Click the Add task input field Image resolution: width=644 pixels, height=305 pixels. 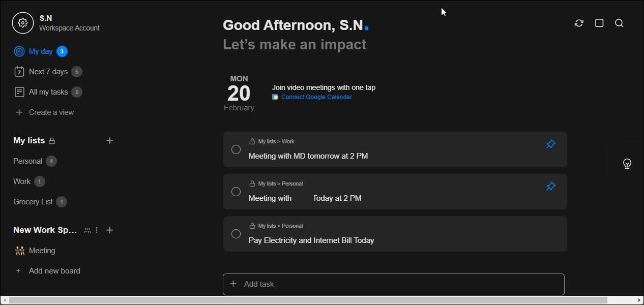pyautogui.click(x=393, y=284)
